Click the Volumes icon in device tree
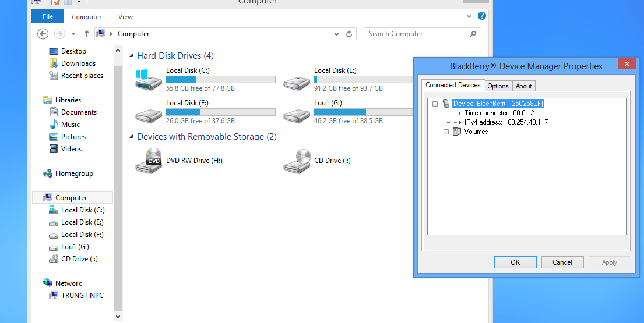644x323 pixels. (x=457, y=132)
